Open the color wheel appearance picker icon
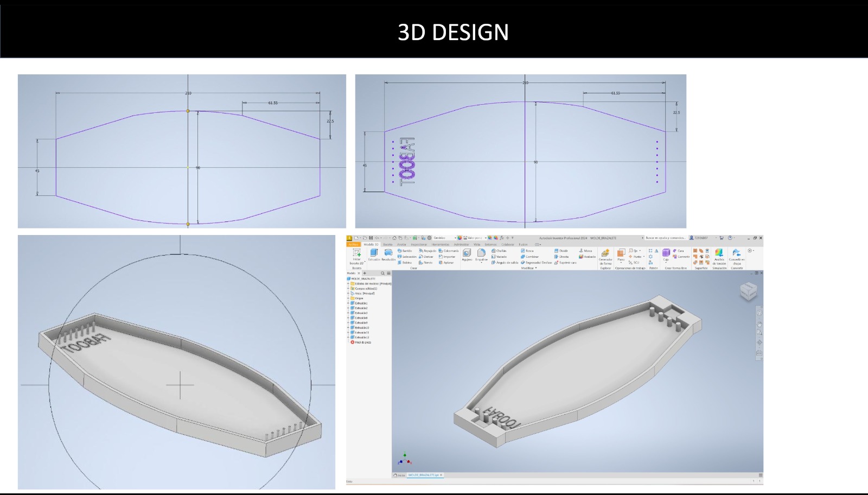This screenshot has height=495, width=868. (x=459, y=238)
